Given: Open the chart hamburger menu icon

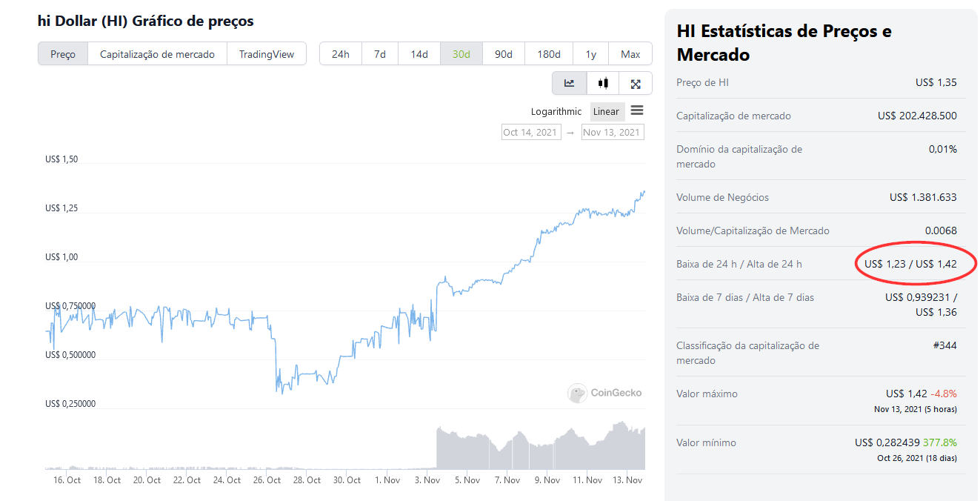Looking at the screenshot, I should tap(637, 111).
